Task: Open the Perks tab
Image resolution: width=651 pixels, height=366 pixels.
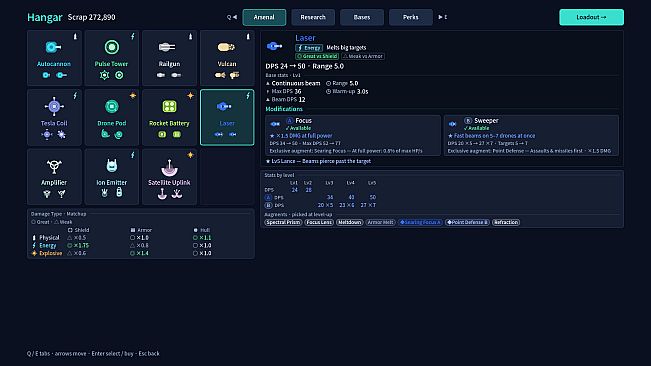Action: 411,17
